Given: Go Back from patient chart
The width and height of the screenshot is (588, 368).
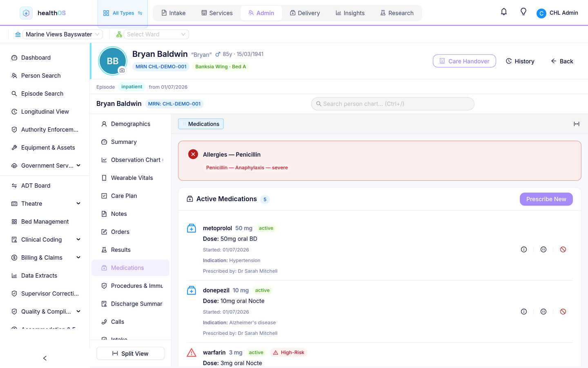Looking at the screenshot, I should point(562,61).
